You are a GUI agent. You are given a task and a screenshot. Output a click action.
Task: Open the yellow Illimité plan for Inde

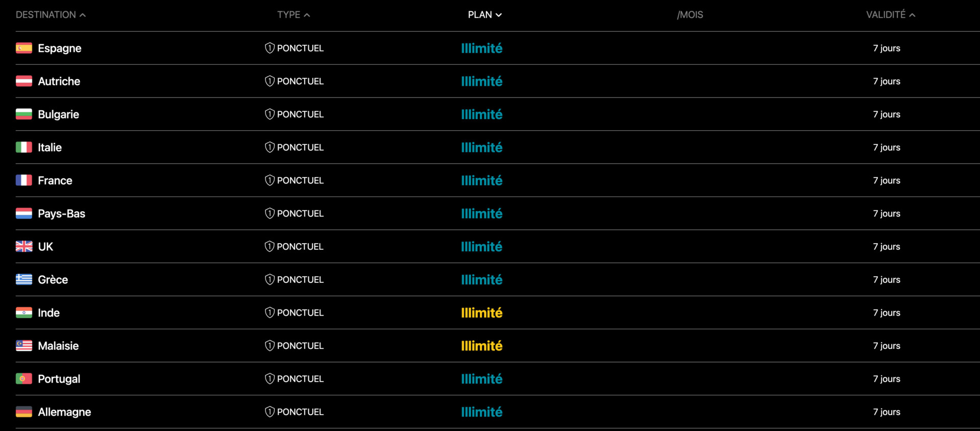click(481, 313)
